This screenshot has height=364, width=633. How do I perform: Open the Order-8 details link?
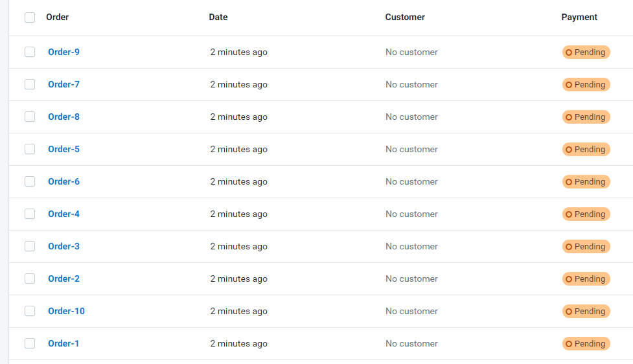pyautogui.click(x=63, y=117)
